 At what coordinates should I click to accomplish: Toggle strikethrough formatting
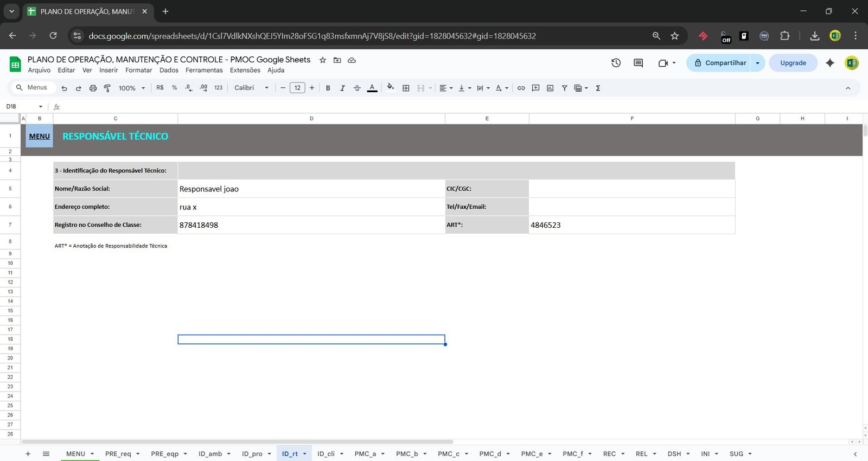[x=357, y=88]
